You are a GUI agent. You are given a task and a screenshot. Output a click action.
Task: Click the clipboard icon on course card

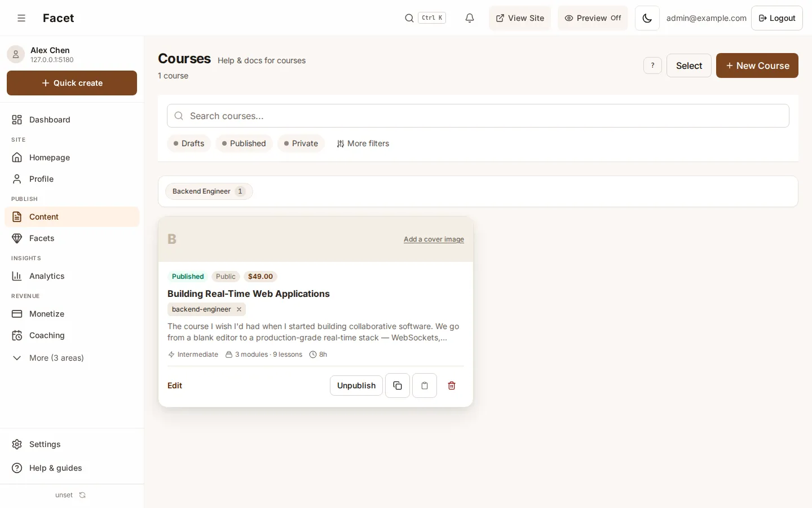coord(425,386)
